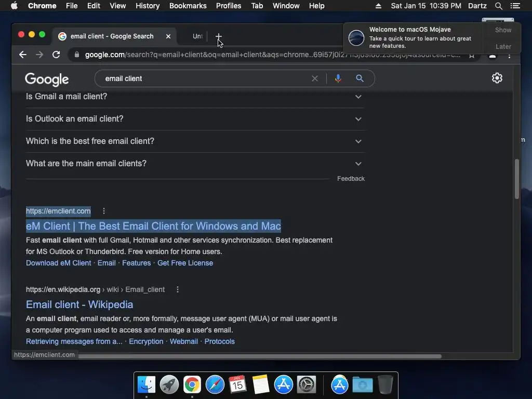Go to Google logo homepage
The height and width of the screenshot is (399, 532).
[x=47, y=79]
